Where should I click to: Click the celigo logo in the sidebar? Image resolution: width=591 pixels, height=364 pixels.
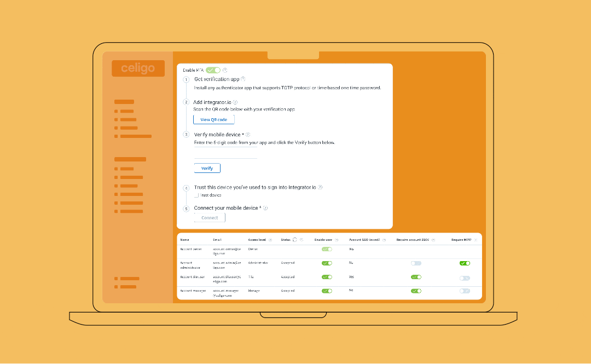point(138,68)
